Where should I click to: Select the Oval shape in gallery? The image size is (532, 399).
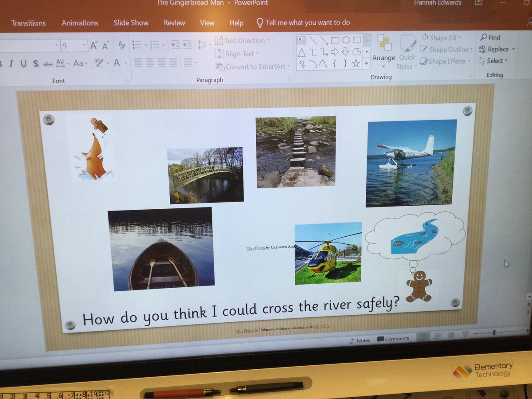346,40
